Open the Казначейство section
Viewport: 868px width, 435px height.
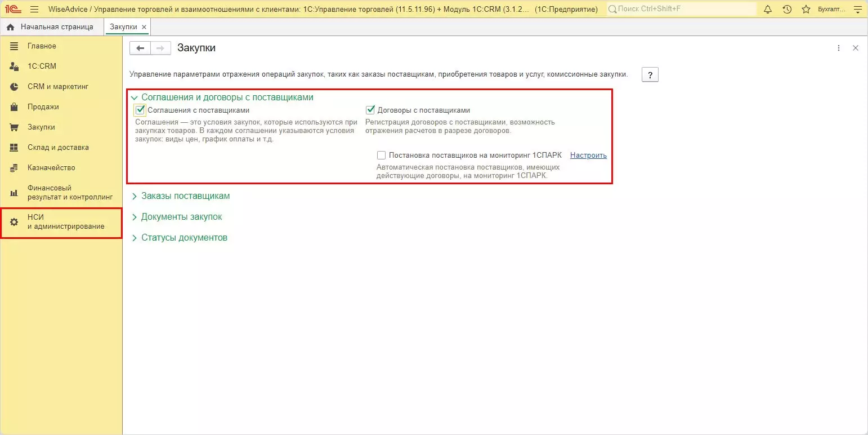click(61, 168)
